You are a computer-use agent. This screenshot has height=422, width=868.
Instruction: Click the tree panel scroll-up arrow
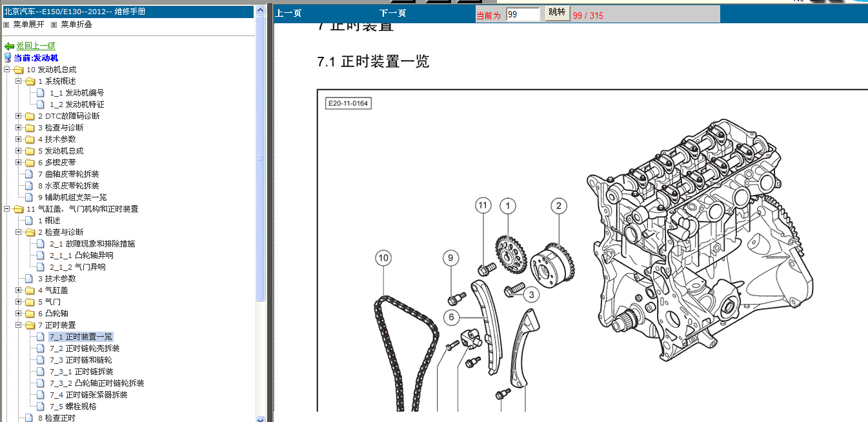(261, 10)
